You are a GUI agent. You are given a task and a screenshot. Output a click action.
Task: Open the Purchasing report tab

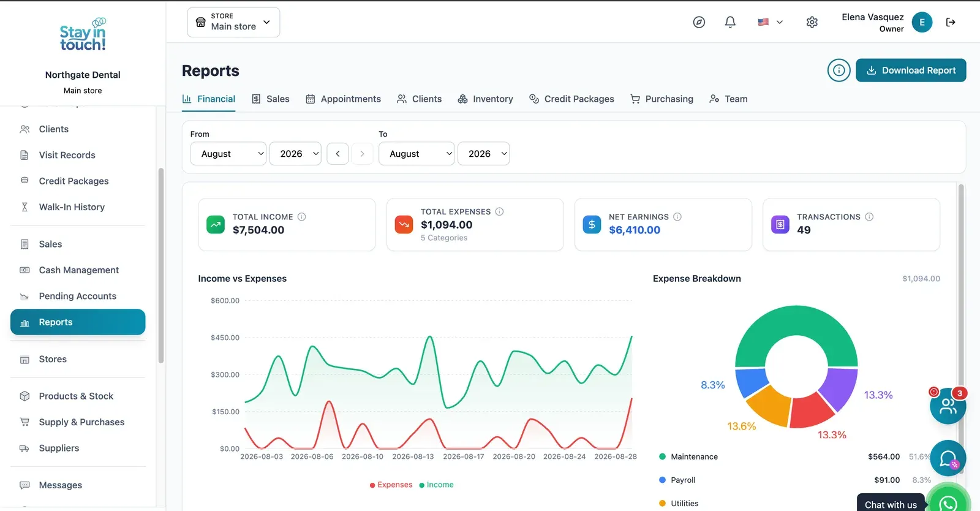point(661,99)
